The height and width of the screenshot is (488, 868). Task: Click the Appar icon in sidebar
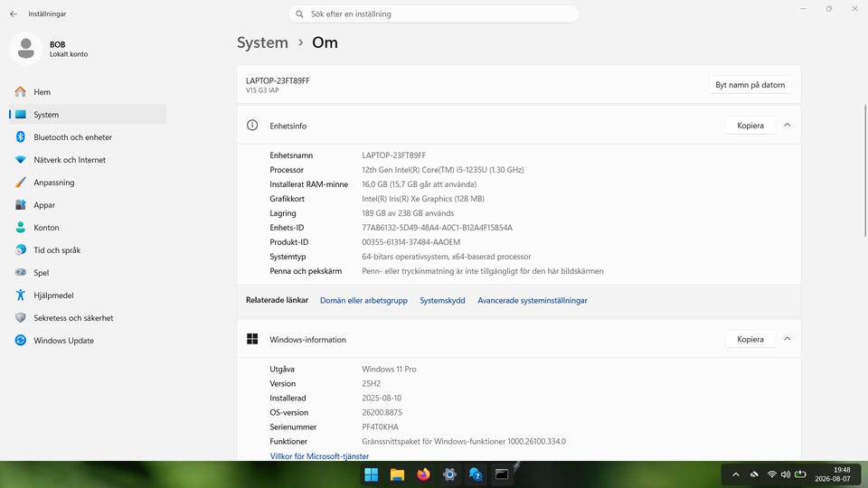pyautogui.click(x=21, y=205)
